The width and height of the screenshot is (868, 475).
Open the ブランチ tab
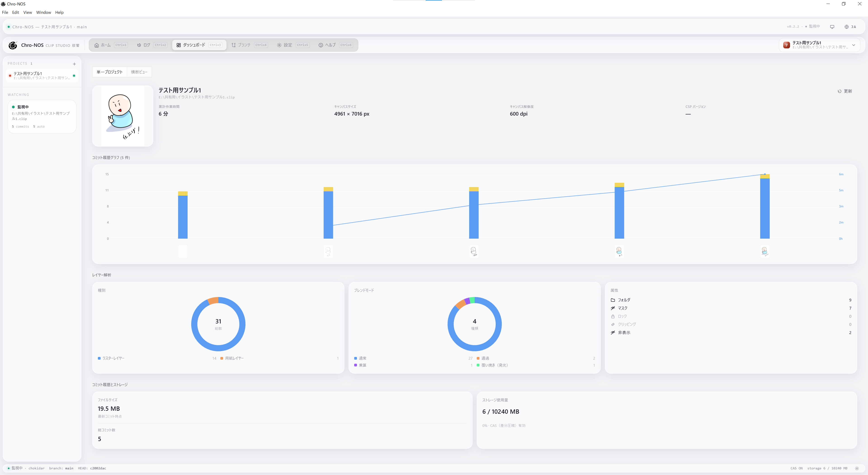(244, 45)
